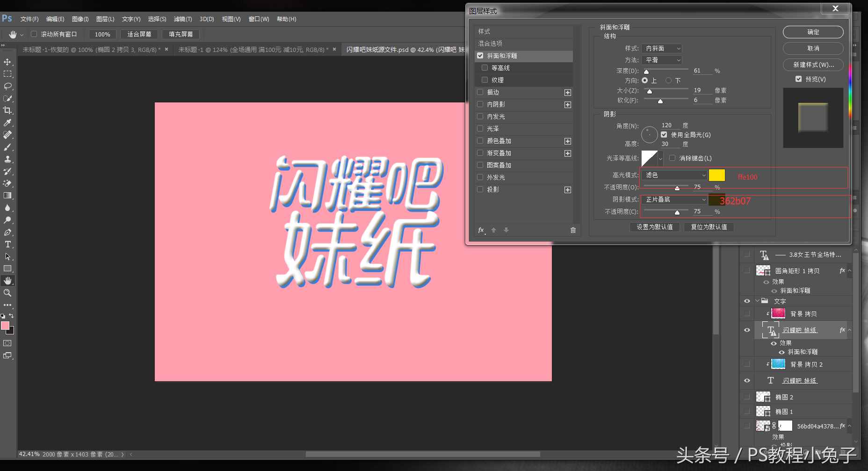868x471 pixels.
Task: Enable the 等高线 checkbox
Action: click(485, 67)
